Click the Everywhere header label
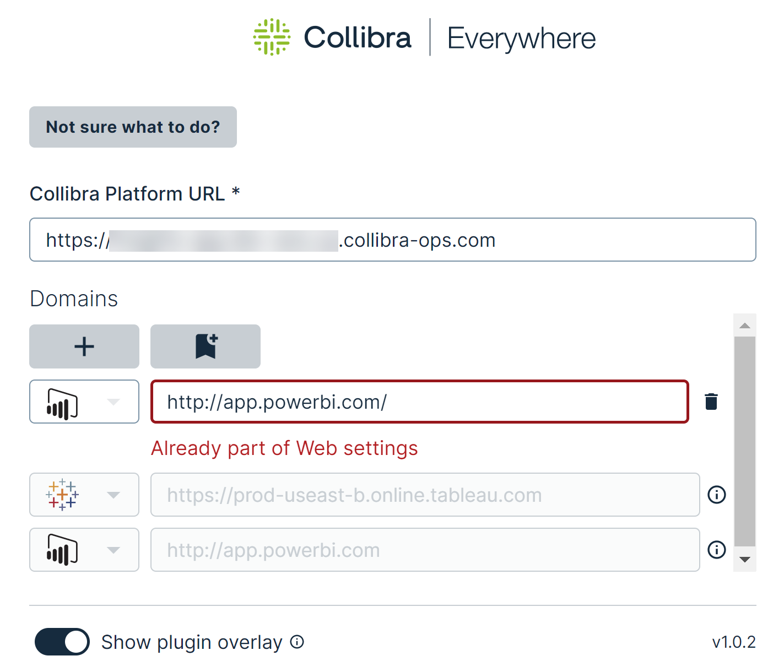 pos(521,37)
